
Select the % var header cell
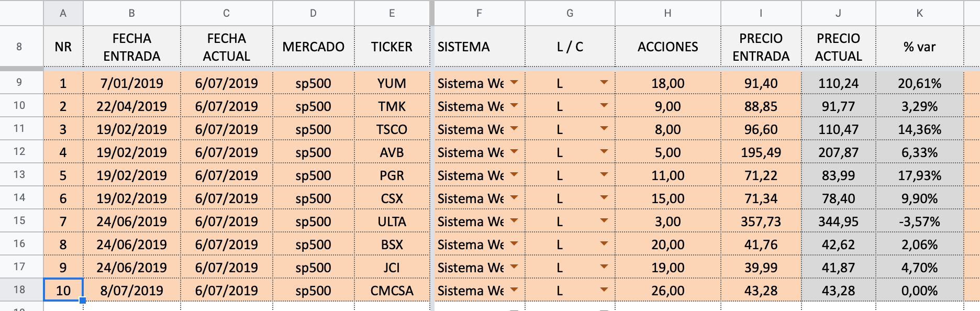coord(919,47)
